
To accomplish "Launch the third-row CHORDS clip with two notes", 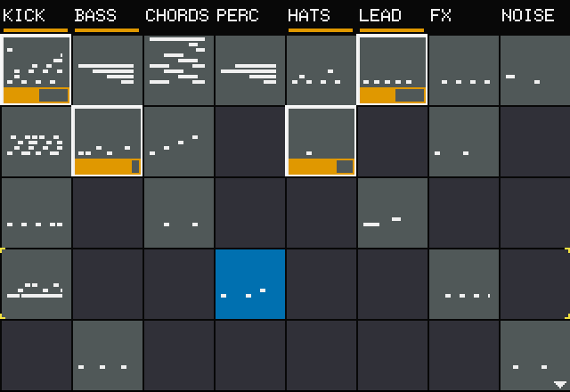I will (x=178, y=212).
